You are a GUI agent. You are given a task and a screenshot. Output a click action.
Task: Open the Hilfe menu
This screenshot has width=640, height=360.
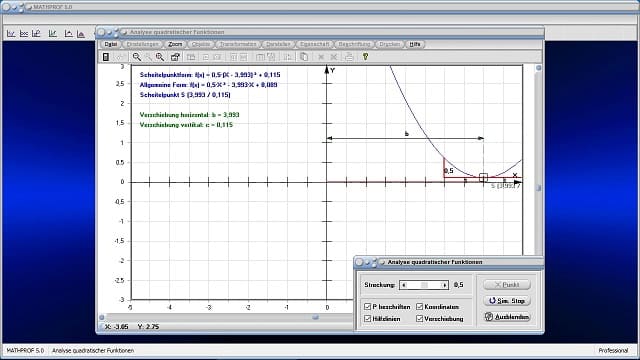415,44
